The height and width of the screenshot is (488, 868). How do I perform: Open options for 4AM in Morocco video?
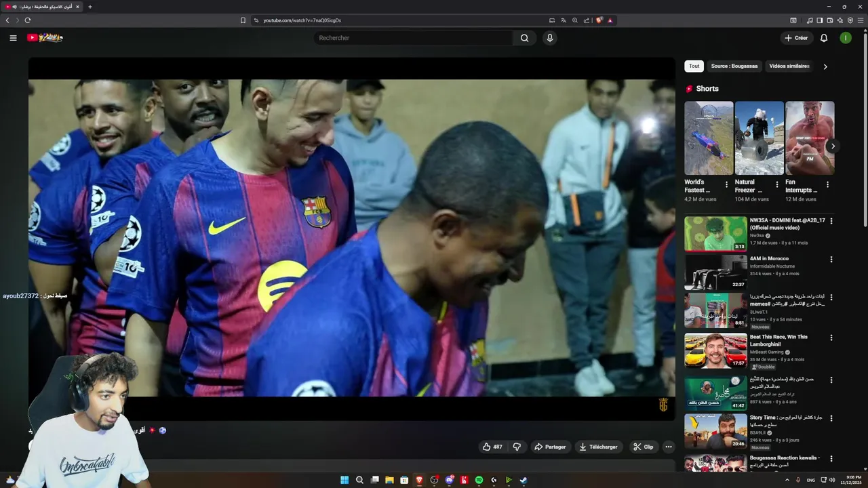tap(831, 259)
